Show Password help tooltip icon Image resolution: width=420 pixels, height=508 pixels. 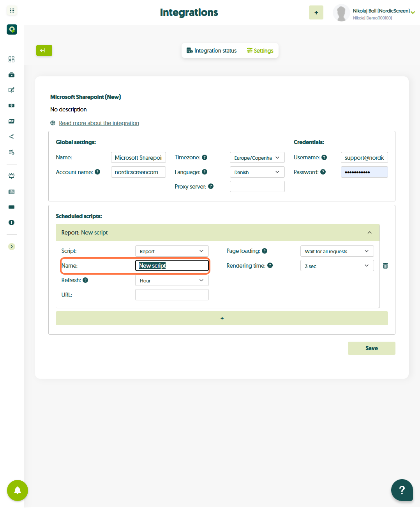(x=323, y=172)
